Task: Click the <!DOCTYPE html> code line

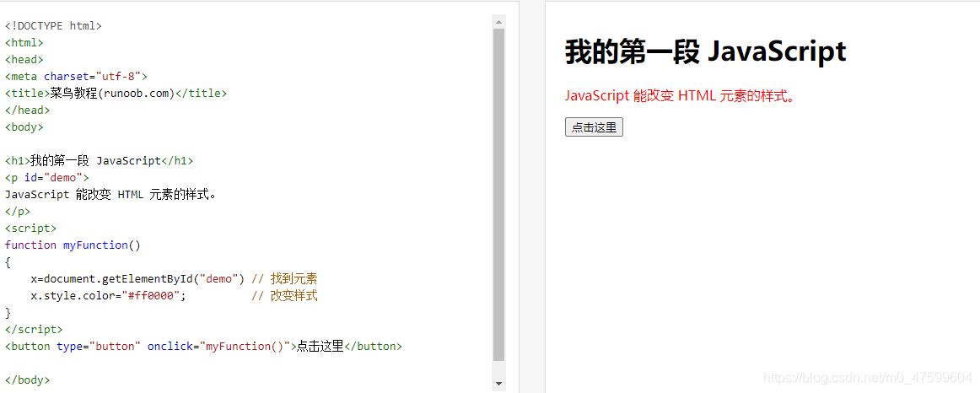Action: pos(53,26)
